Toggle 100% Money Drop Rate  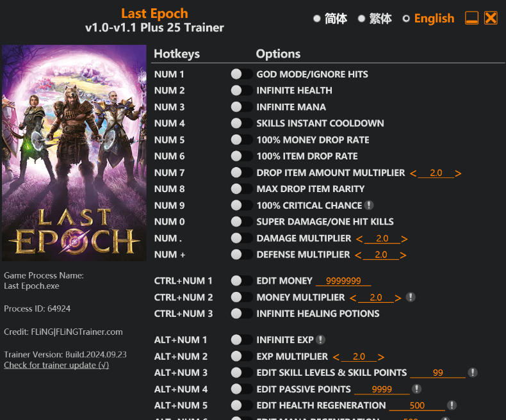tap(241, 140)
